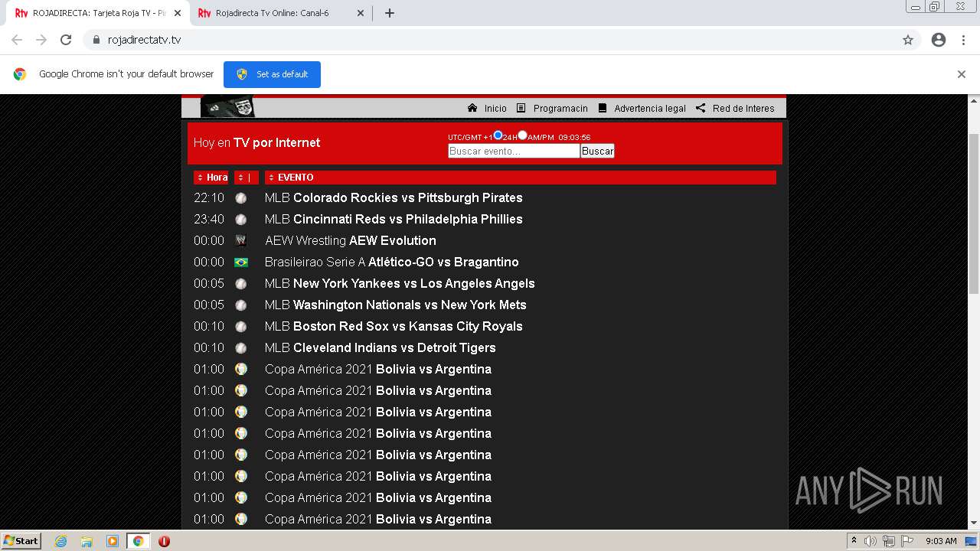Go back to the previous page

coord(17,40)
